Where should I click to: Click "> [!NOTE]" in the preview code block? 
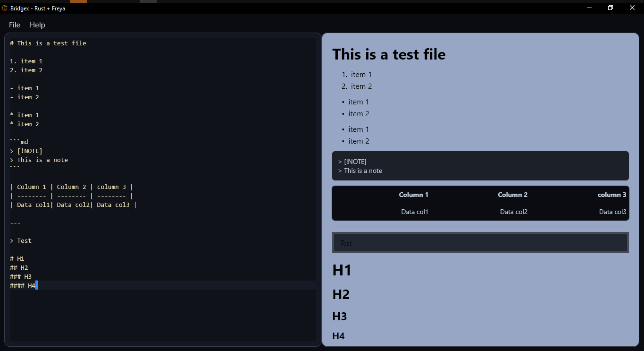(x=352, y=162)
